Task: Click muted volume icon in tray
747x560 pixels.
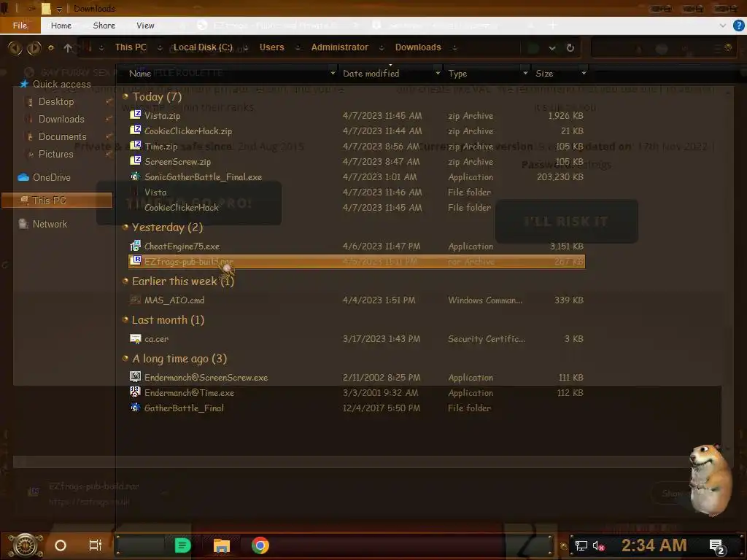Action: [598, 545]
